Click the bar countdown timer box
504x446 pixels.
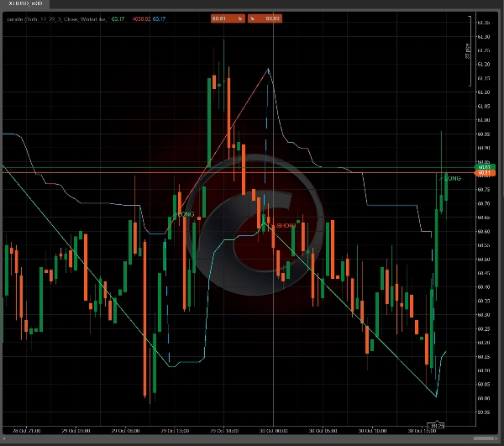pyautogui.click(x=435, y=426)
